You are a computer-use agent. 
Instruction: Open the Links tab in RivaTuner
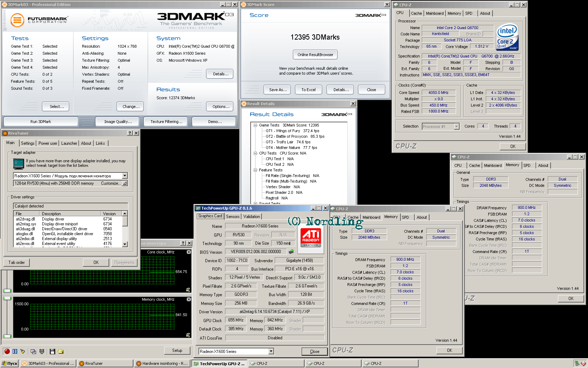pyautogui.click(x=100, y=143)
